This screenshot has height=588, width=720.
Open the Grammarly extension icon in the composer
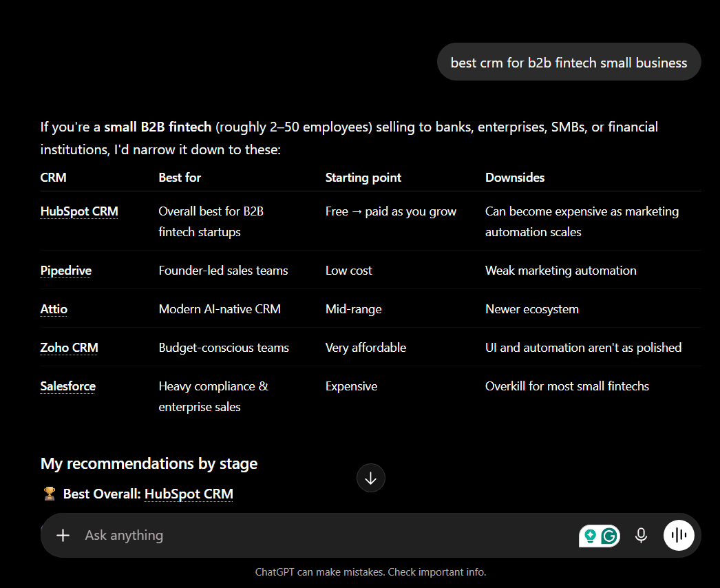610,536
